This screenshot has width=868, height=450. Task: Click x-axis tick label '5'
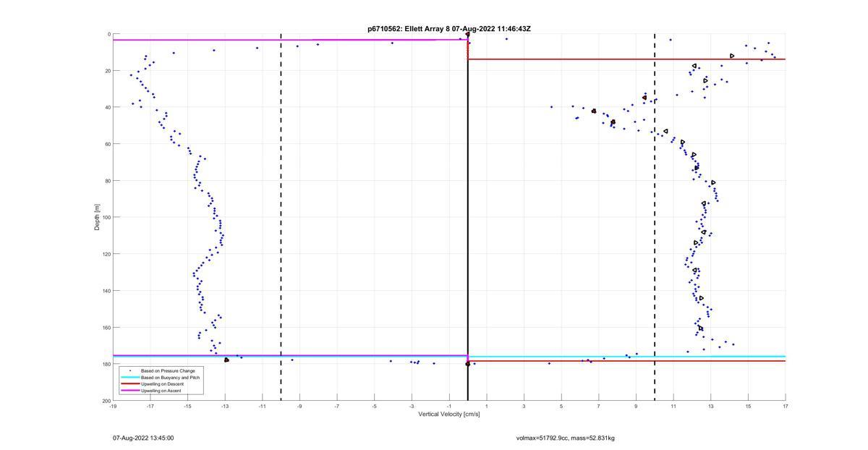(561, 406)
